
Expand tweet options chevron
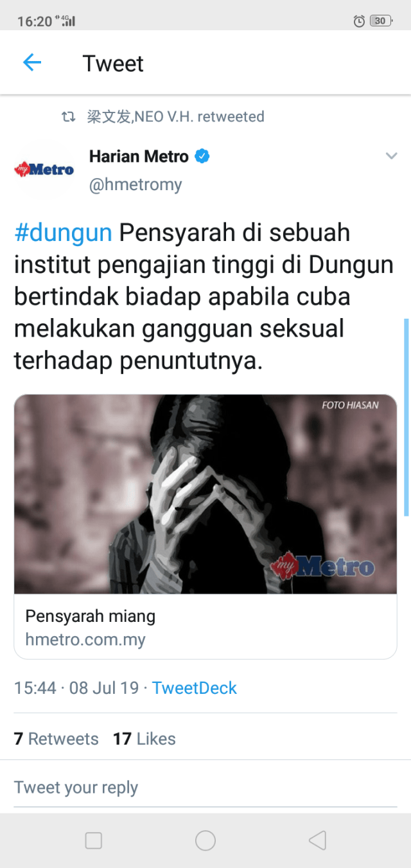click(391, 156)
